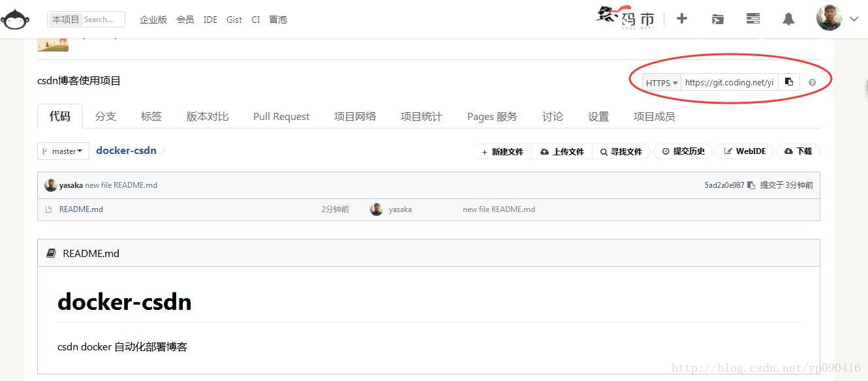Open commit message in commit header
Screen dimensions: 868x381
(121, 185)
